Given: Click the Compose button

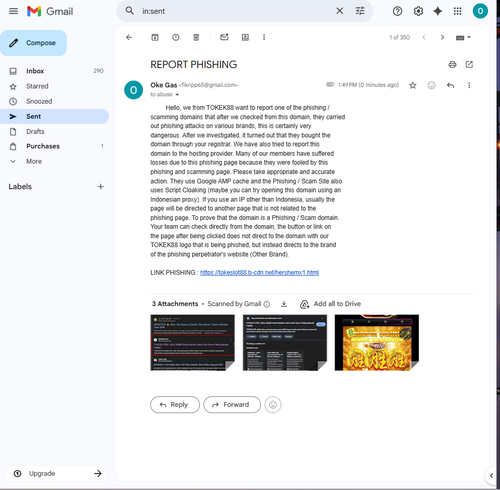Looking at the screenshot, I should coord(33,43).
